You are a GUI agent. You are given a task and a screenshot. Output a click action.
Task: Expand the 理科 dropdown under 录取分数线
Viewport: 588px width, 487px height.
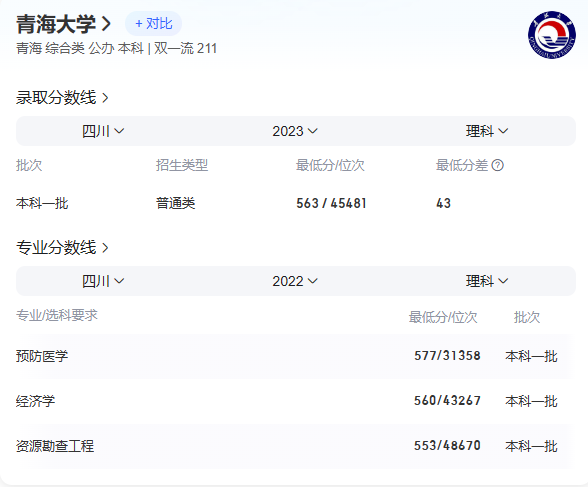[x=487, y=131]
